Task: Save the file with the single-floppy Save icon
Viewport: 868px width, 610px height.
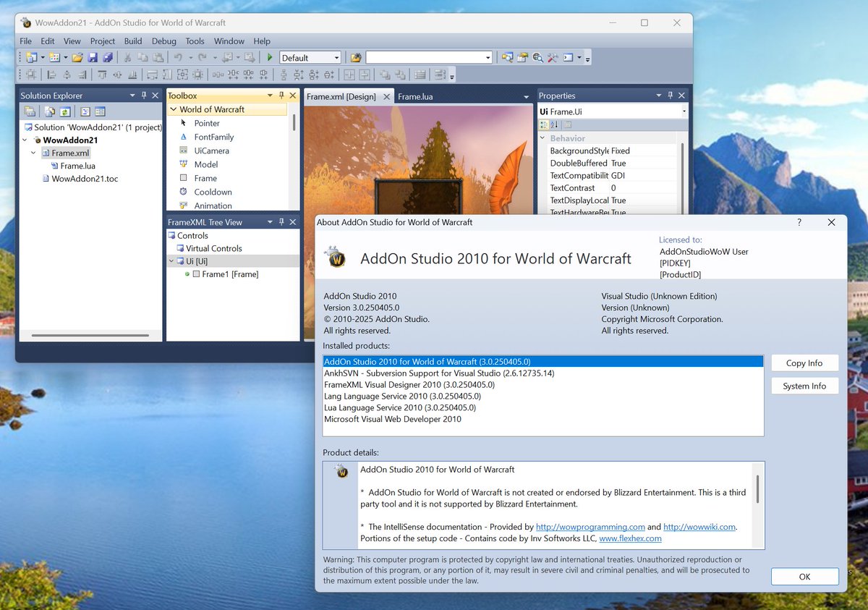Action: pos(93,57)
